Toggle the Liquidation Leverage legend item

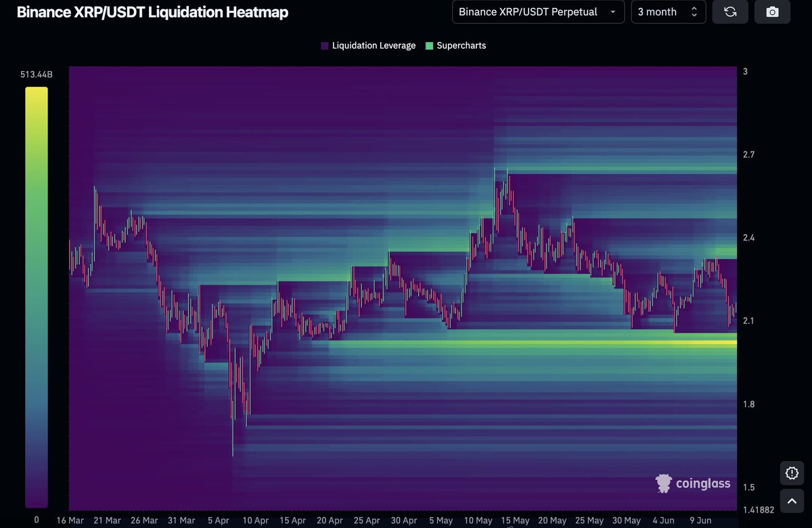click(x=369, y=45)
